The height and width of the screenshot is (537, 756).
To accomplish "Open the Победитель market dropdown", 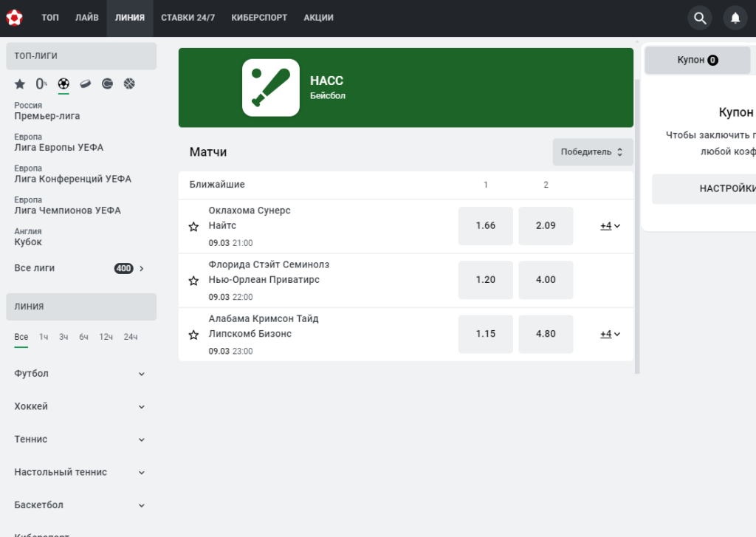I will coord(593,152).
